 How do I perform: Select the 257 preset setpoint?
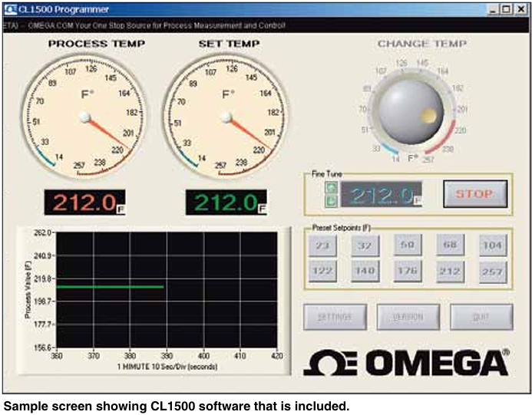(x=491, y=272)
